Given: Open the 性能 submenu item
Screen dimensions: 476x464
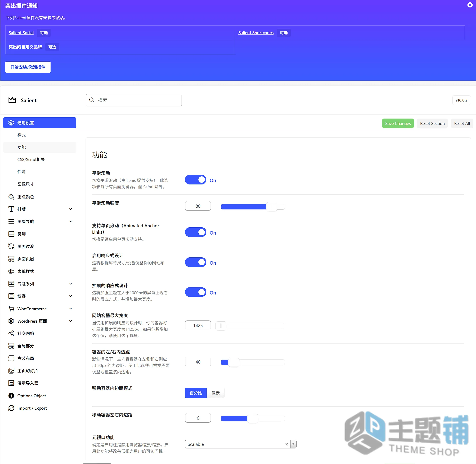Looking at the screenshot, I should click(39, 172).
